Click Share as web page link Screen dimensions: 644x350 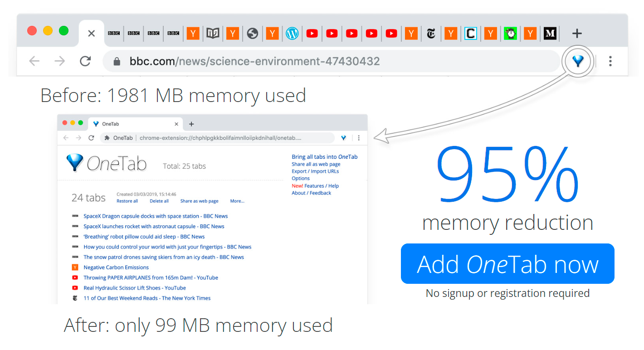click(x=199, y=201)
